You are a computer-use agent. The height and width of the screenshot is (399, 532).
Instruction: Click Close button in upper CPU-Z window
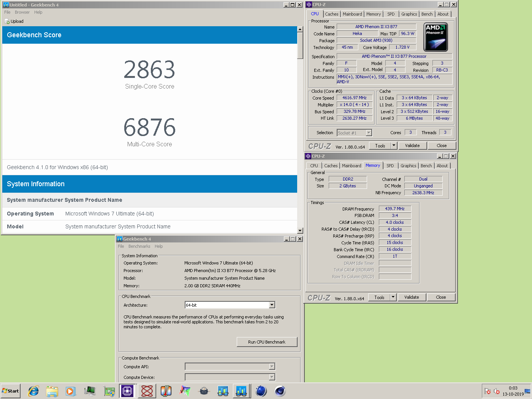tap(442, 146)
